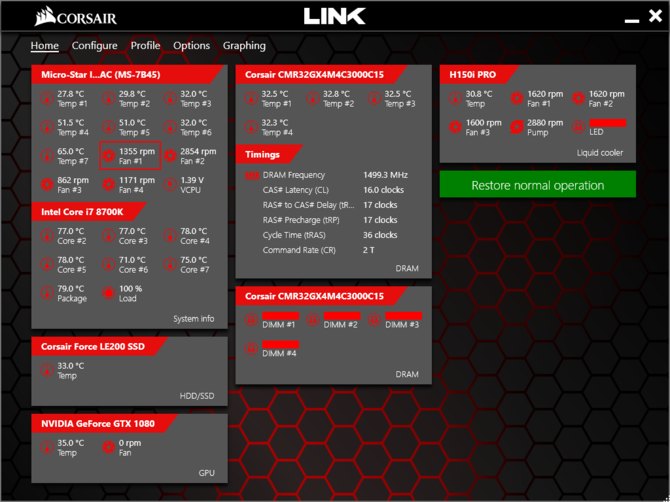Select the Temp #7 65.0 °C icon

[x=47, y=156]
